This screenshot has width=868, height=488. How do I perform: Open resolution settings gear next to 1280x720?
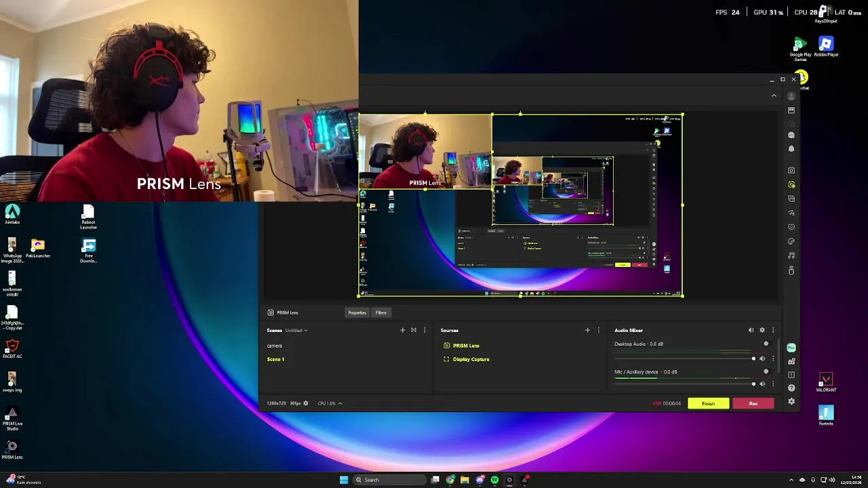point(306,403)
